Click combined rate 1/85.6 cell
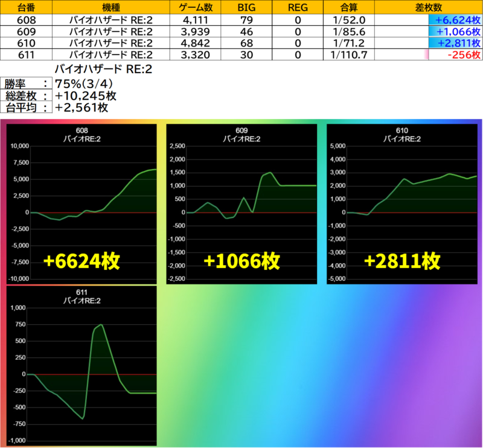483x448 pixels. (x=349, y=32)
